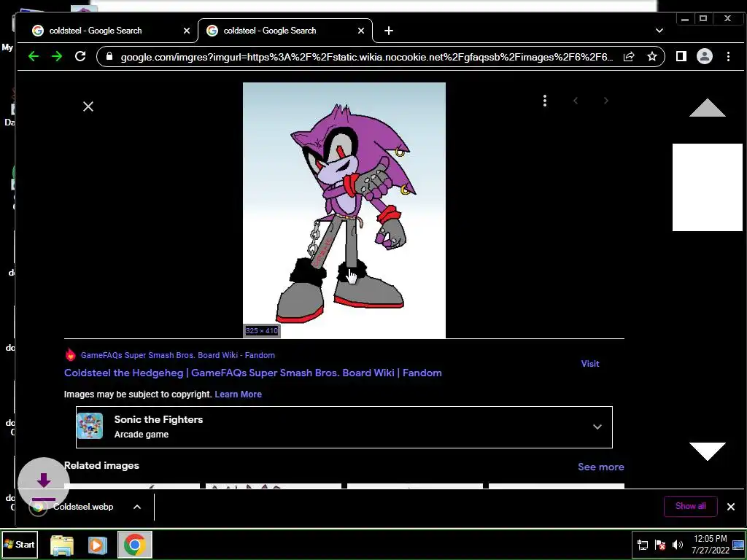Open the network tray icon

click(x=642, y=545)
